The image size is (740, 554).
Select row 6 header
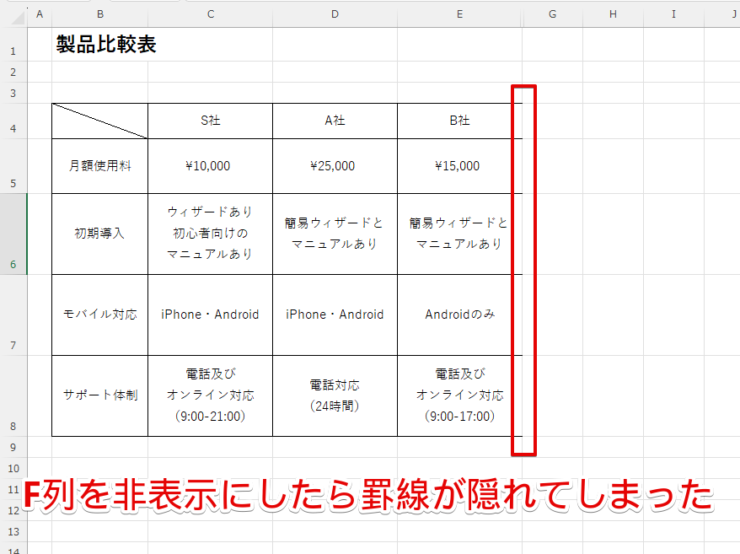pos(13,234)
